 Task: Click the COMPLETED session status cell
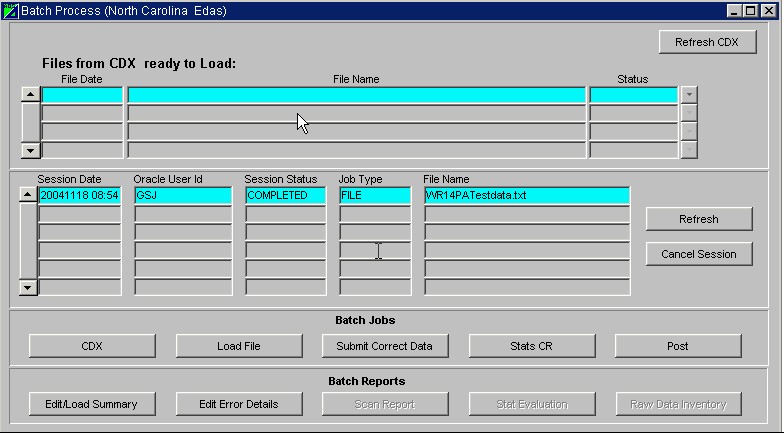[x=285, y=196]
